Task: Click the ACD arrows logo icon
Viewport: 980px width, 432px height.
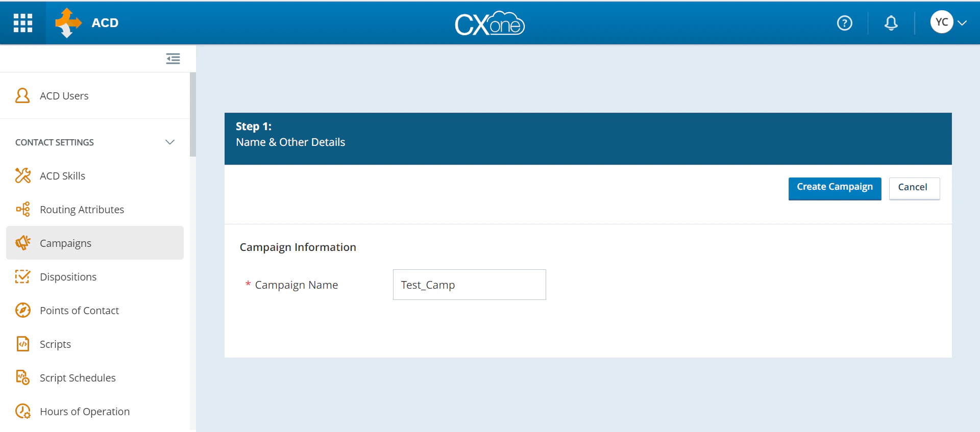Action: (x=68, y=23)
